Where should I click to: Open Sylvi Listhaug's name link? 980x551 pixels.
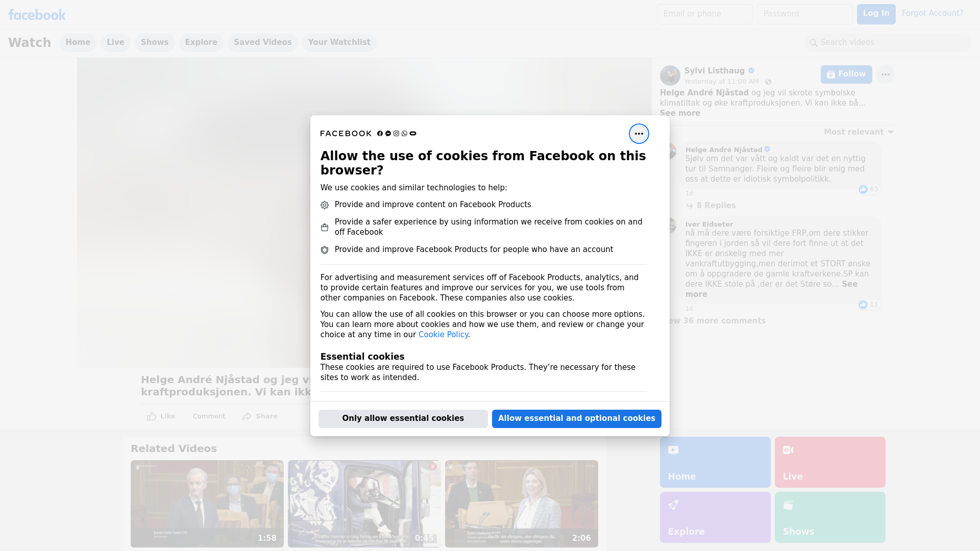[715, 71]
